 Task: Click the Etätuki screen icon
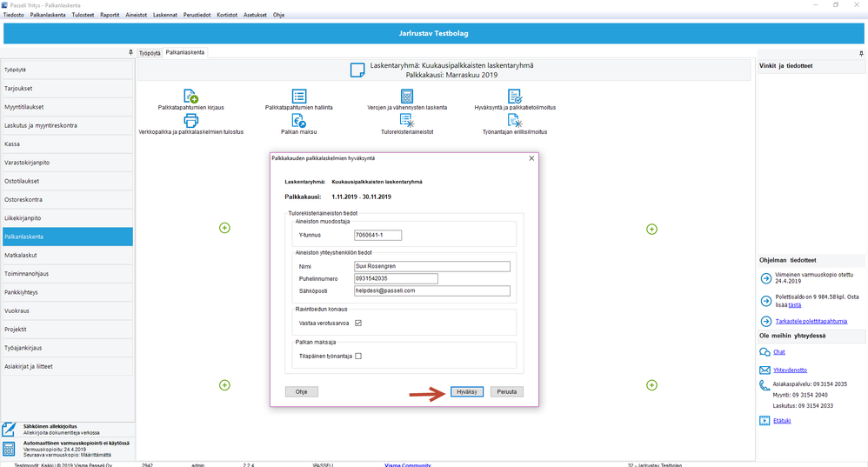pos(765,421)
